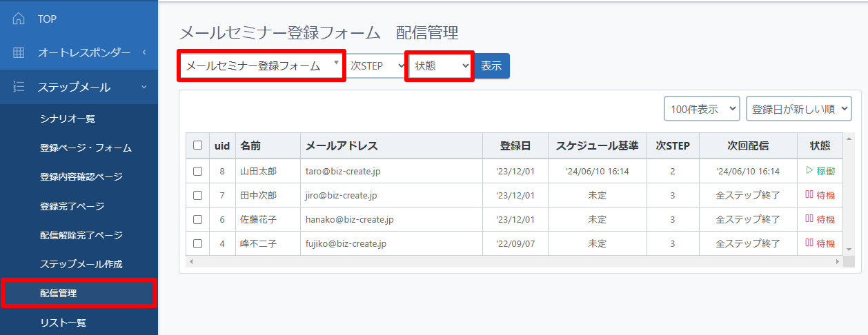Click the page title メールセミナー登録フォーム 配信管理
This screenshot has height=335, width=868.
point(319,32)
